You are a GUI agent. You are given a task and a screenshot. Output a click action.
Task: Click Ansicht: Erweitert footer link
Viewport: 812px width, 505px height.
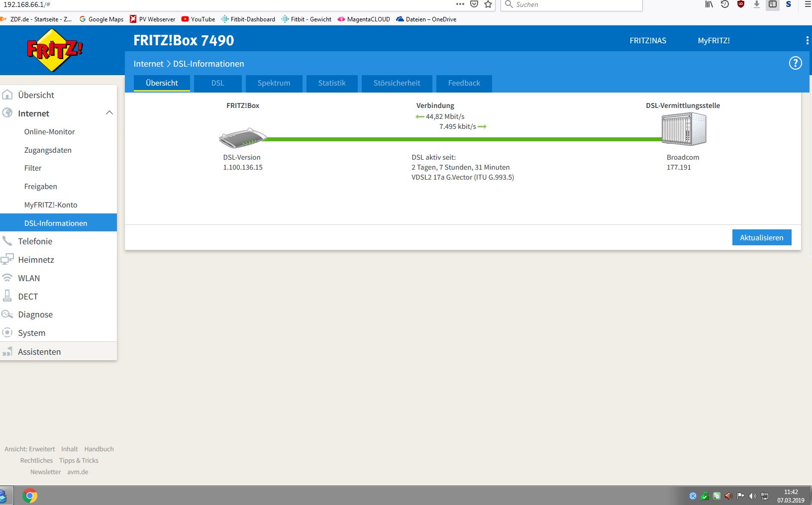(x=30, y=449)
